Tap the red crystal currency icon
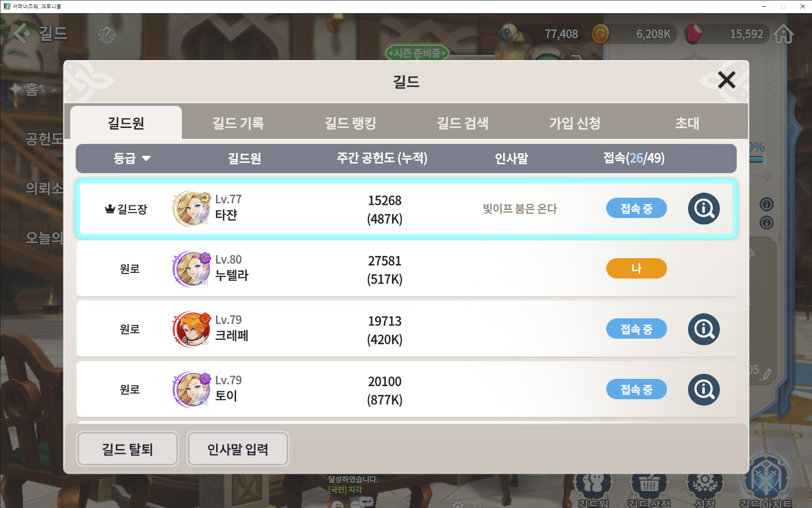Image resolution: width=812 pixels, height=508 pixels. (x=693, y=34)
